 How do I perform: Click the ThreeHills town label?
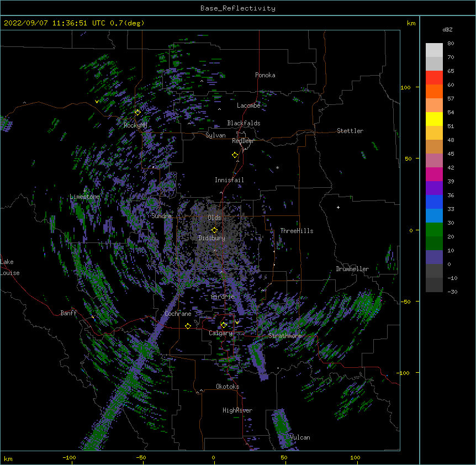click(x=297, y=231)
